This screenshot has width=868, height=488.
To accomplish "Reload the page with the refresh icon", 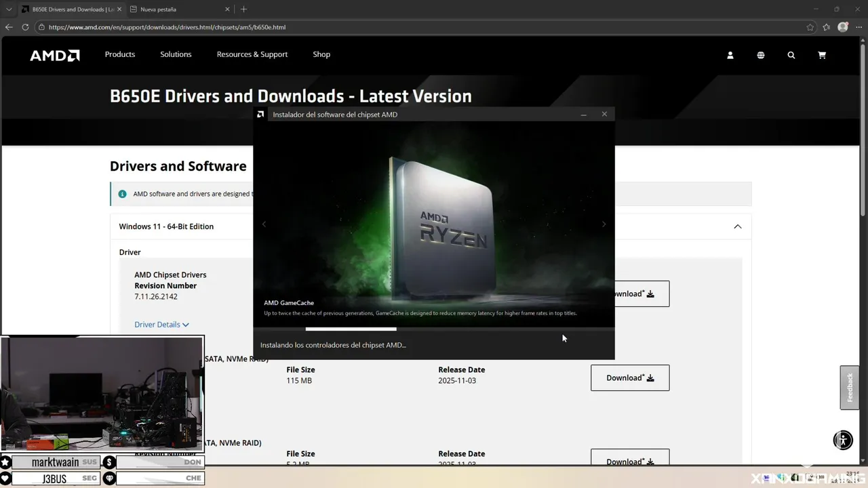I will tap(25, 27).
